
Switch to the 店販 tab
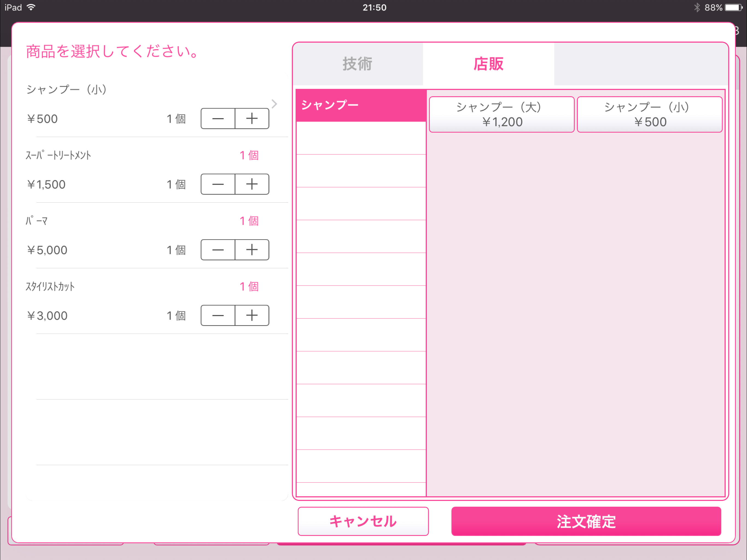488,64
